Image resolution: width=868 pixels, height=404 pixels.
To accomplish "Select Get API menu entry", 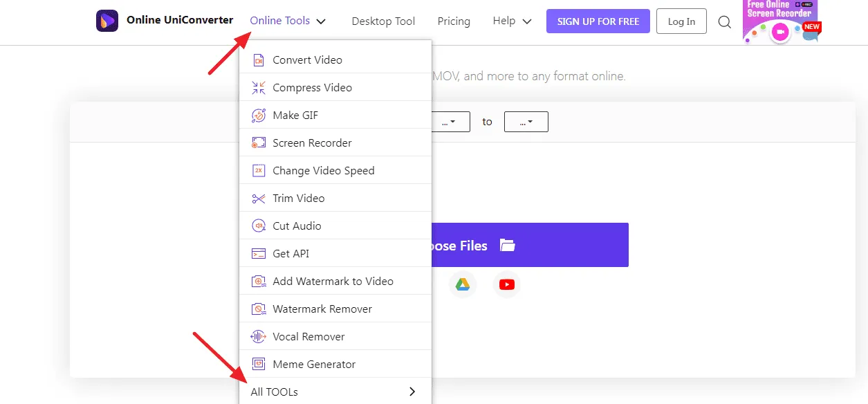I will (x=335, y=253).
